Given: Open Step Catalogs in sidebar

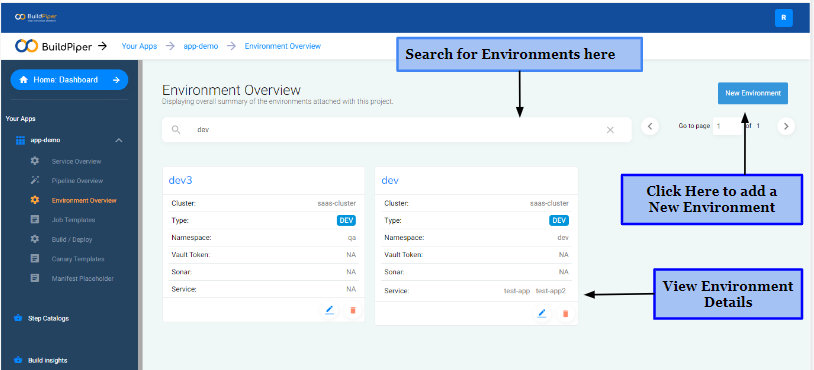Looking at the screenshot, I should point(48,319).
